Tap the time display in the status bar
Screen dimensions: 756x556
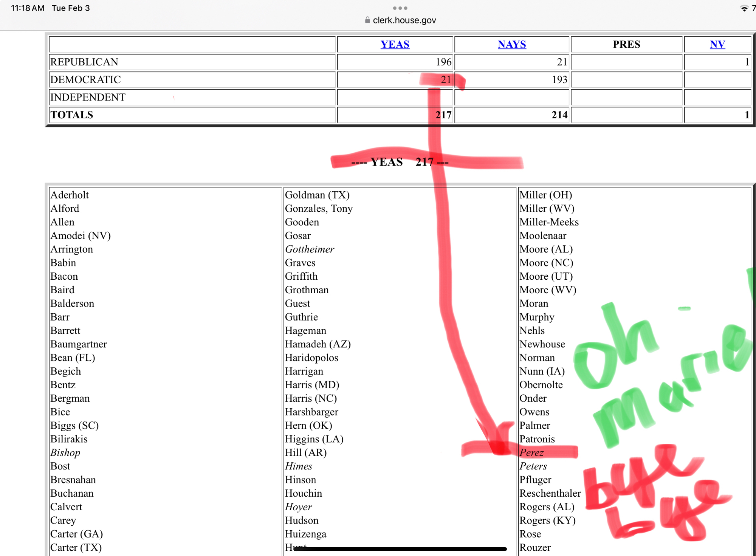pyautogui.click(x=28, y=8)
